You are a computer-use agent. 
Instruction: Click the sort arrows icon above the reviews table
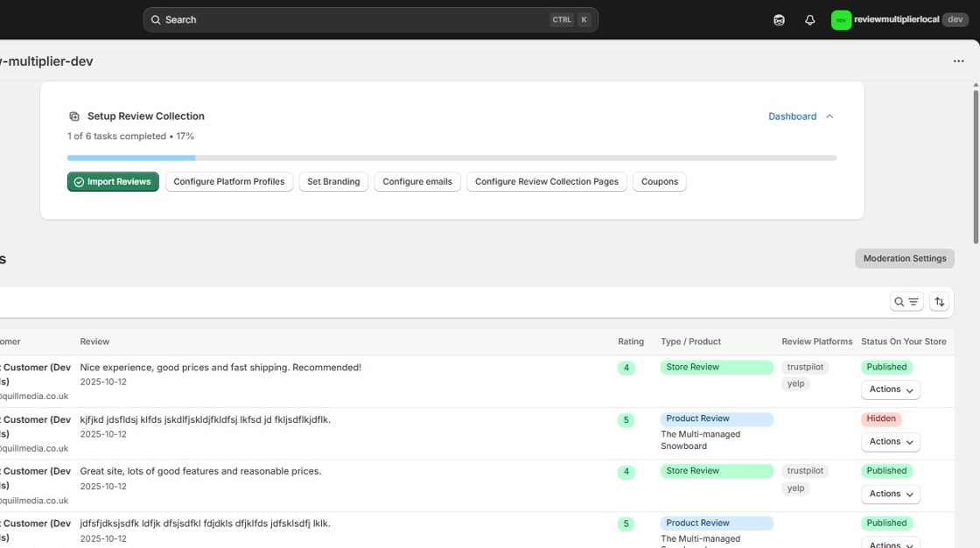point(939,300)
